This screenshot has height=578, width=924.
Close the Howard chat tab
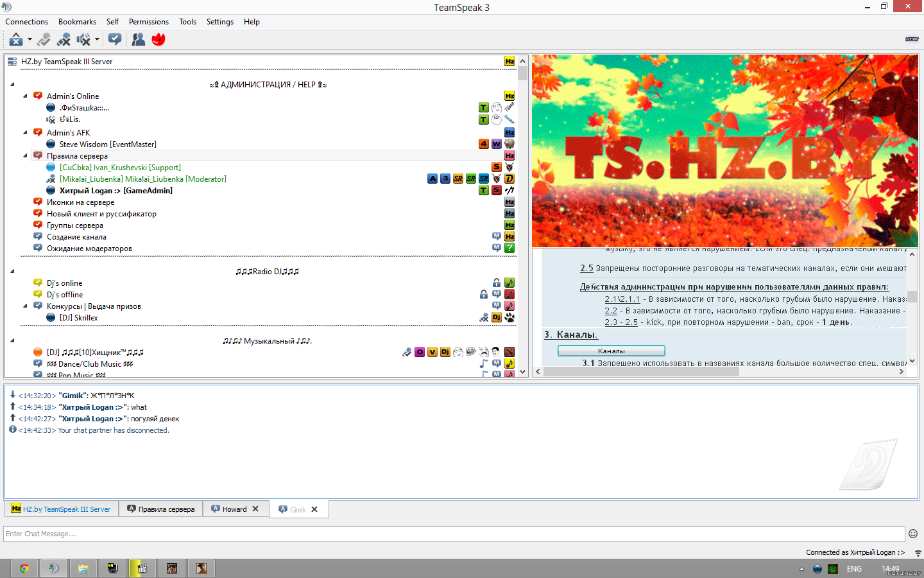coord(255,509)
